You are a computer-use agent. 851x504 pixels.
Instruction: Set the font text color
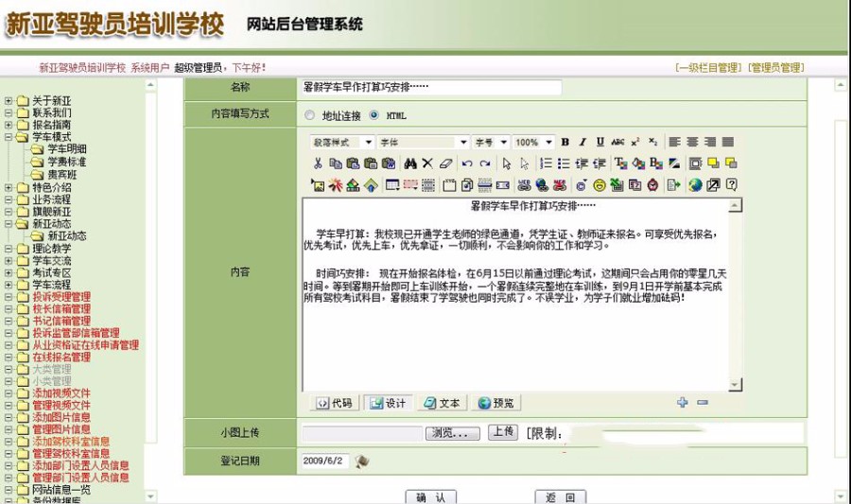[x=621, y=164]
